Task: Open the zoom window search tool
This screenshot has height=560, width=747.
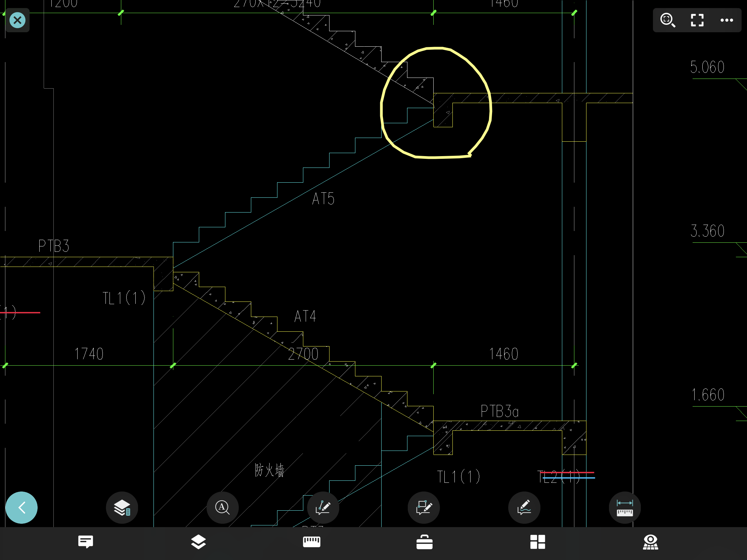Action: point(668,20)
